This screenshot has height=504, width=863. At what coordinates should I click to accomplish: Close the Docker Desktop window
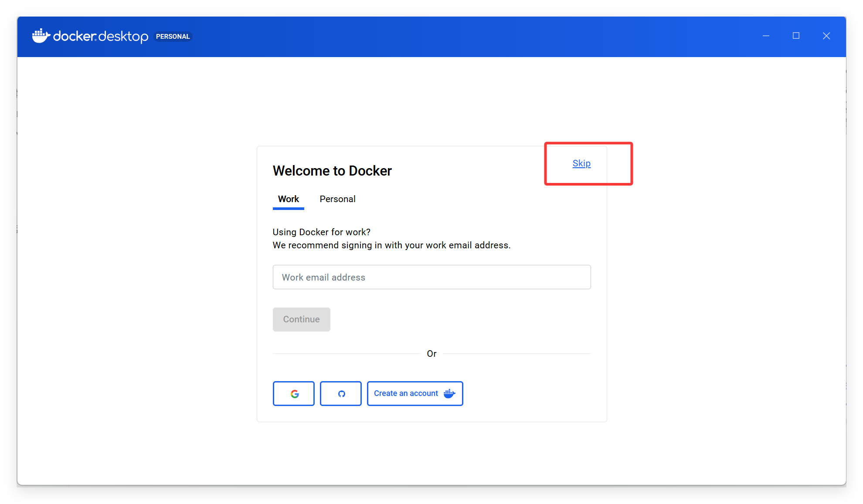click(826, 36)
